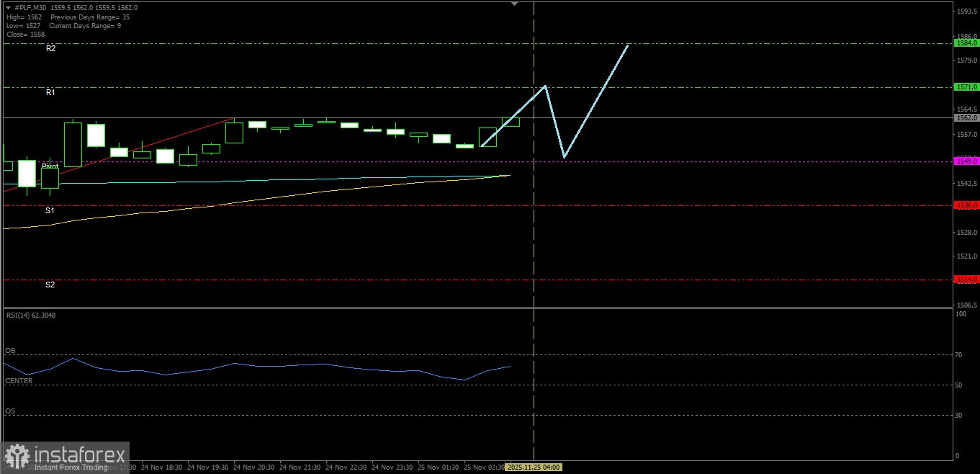Select the S1 support label
The height and width of the screenshot is (474, 980).
50,210
